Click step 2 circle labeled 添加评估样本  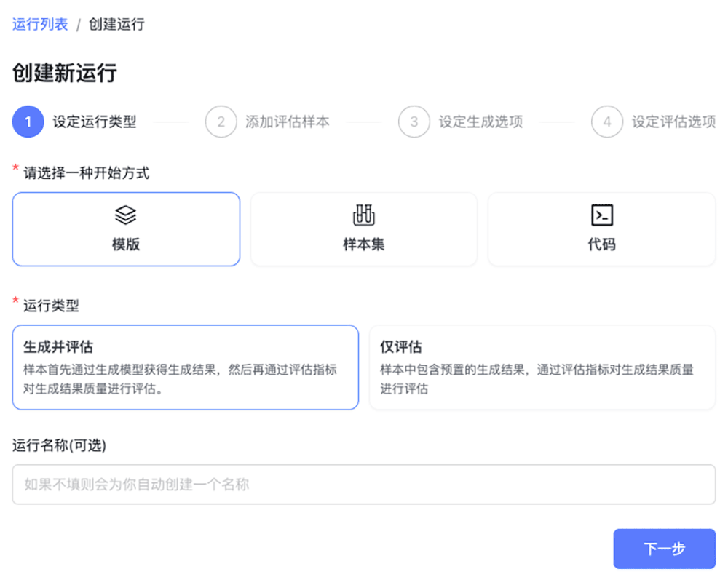click(221, 122)
